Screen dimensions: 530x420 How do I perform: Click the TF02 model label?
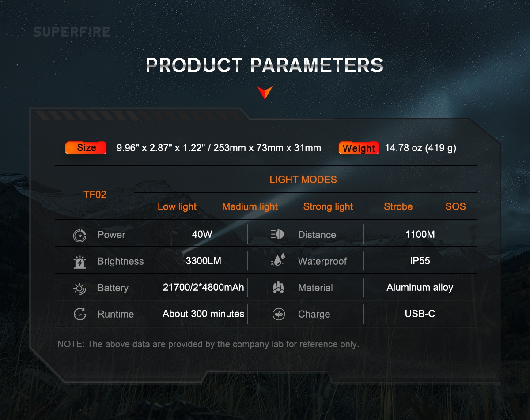pyautogui.click(x=95, y=195)
